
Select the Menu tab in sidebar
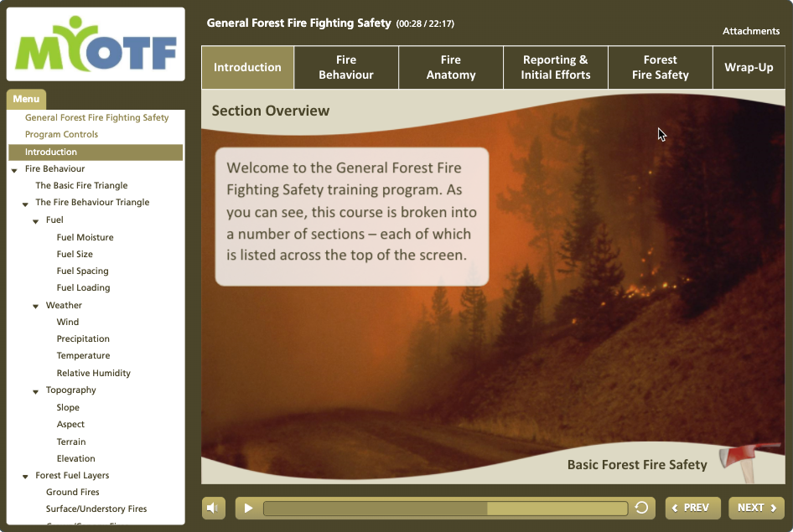pos(26,99)
